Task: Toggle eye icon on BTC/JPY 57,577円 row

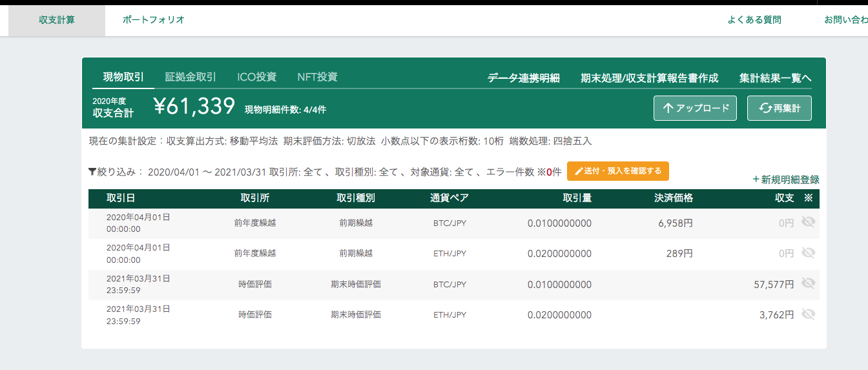Action: pos(807,283)
